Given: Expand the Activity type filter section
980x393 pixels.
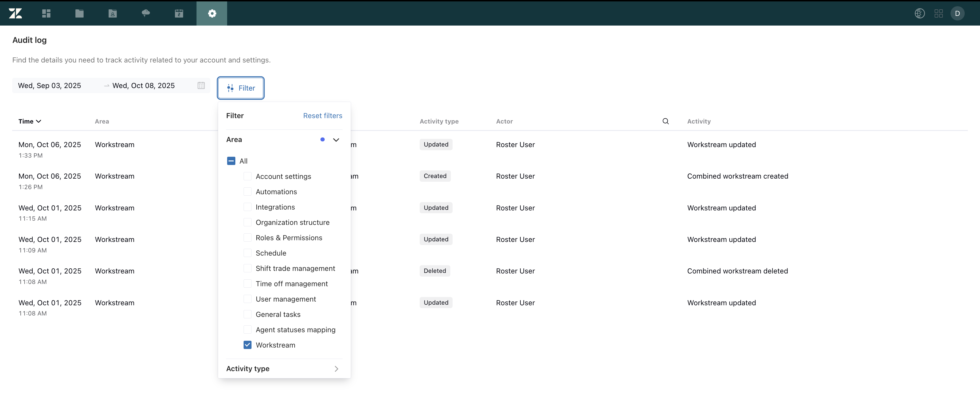Looking at the screenshot, I should point(336,369).
